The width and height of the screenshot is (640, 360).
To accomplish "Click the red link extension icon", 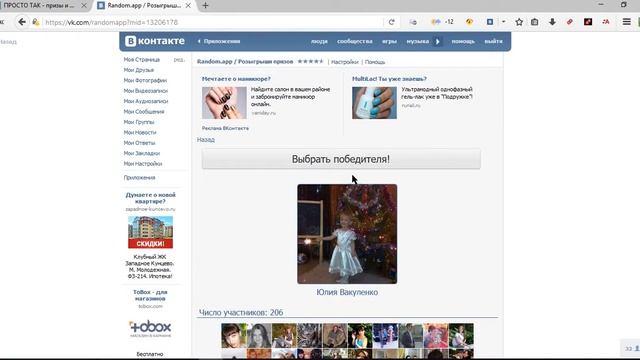I will tap(570, 22).
